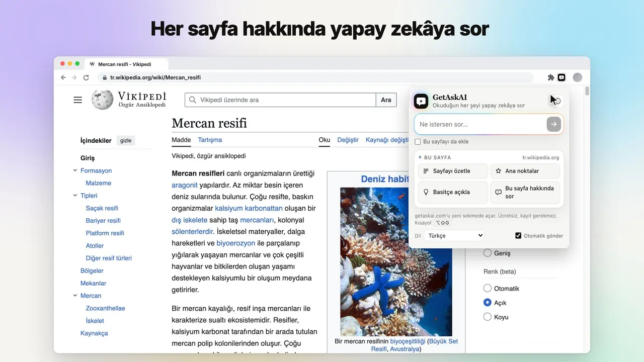Collapse the Formasyon section chevron
The width and height of the screenshot is (644, 362).
[75, 170]
